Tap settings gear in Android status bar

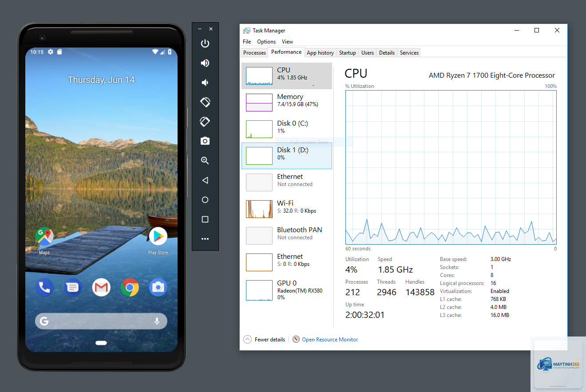pos(51,52)
